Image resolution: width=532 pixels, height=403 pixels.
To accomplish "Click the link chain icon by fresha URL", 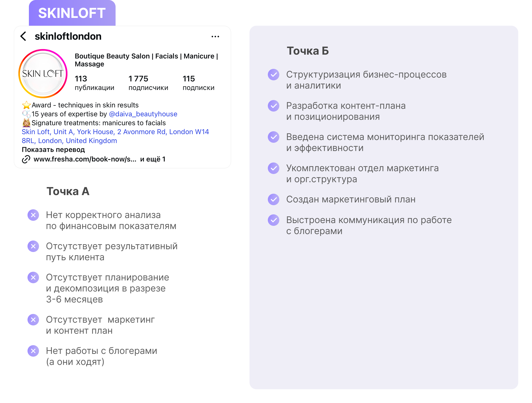I will [26, 159].
